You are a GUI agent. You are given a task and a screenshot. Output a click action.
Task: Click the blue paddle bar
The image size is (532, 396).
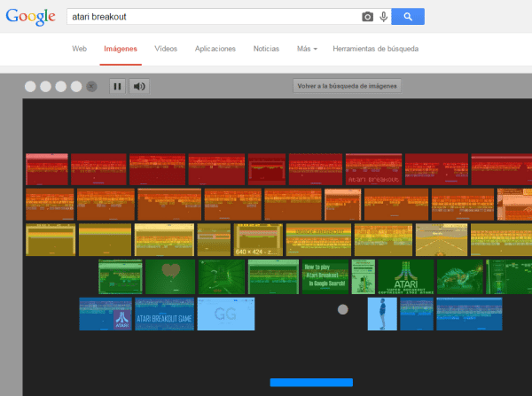(311, 382)
